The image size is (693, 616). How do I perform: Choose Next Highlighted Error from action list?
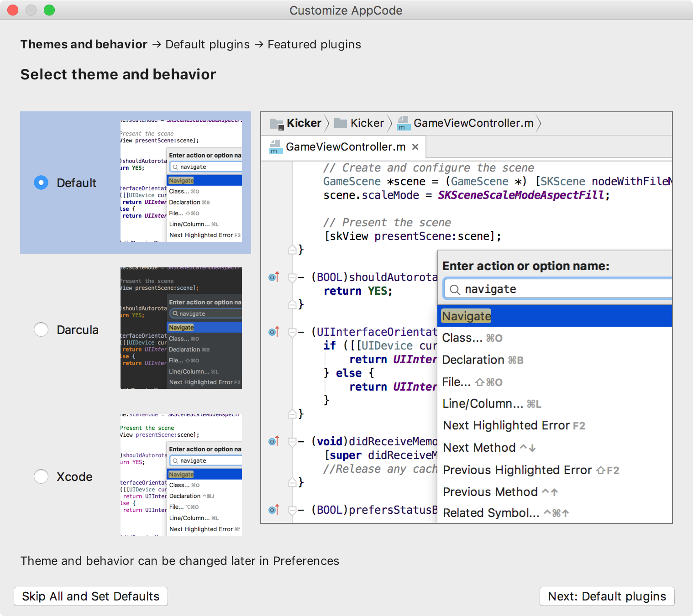point(507,426)
